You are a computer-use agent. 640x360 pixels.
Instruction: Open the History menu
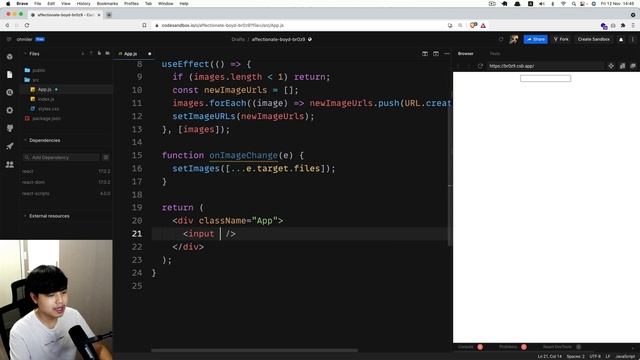(84, 4)
